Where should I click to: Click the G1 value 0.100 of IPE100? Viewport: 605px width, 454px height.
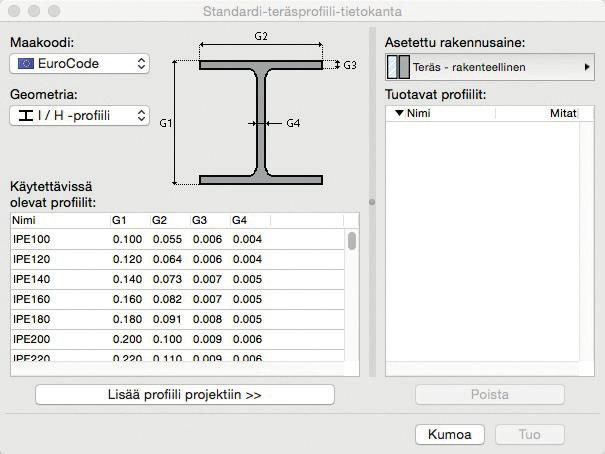127,239
